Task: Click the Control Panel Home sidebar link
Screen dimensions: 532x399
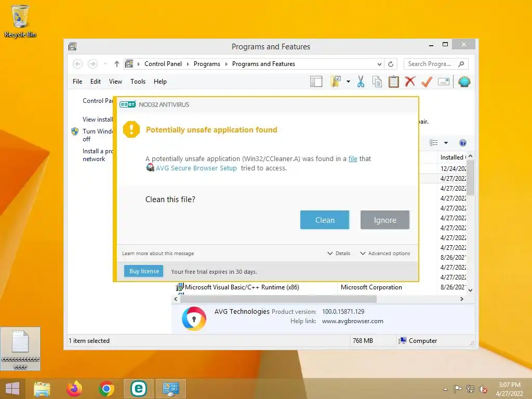Action: (98, 101)
